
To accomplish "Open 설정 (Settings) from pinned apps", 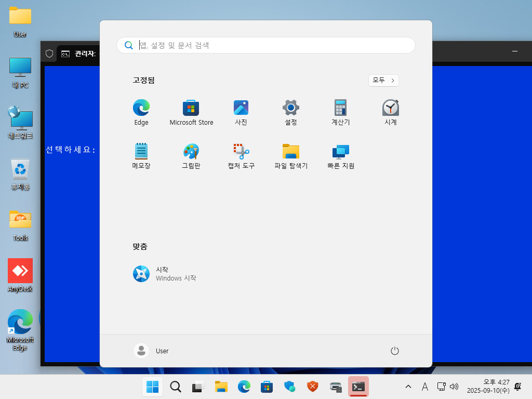I will coord(291,113).
